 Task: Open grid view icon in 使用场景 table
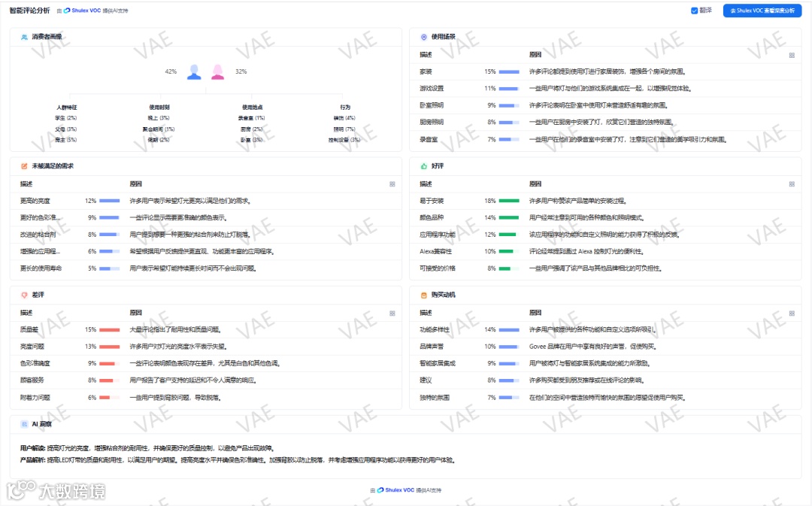pyautogui.click(x=792, y=55)
